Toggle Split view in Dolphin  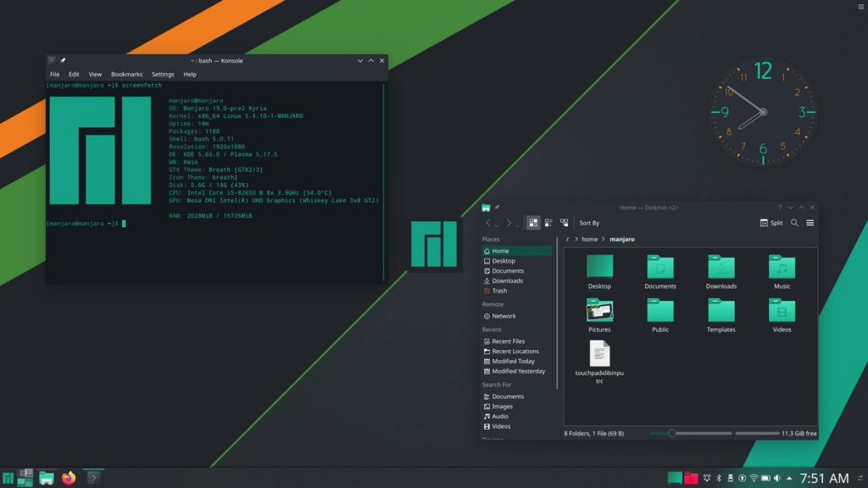[x=772, y=223]
